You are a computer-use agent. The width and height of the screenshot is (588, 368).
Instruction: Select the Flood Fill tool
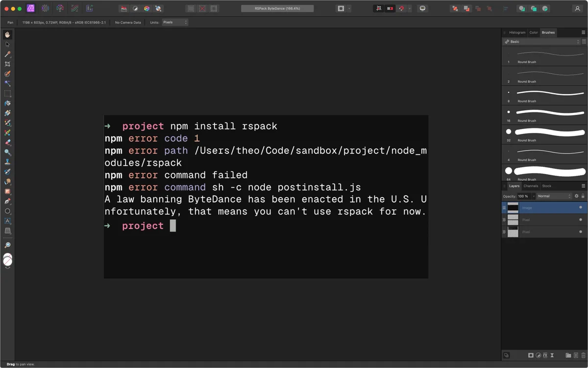point(7,103)
